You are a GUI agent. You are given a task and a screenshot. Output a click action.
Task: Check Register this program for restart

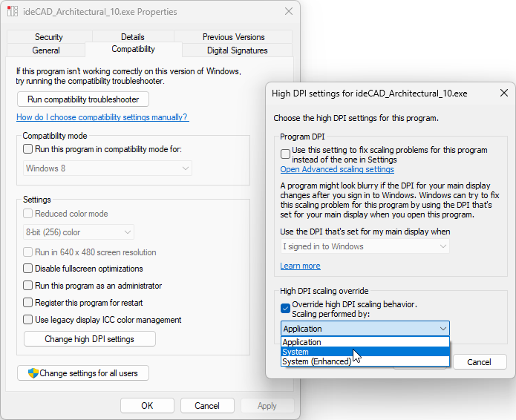click(28, 303)
